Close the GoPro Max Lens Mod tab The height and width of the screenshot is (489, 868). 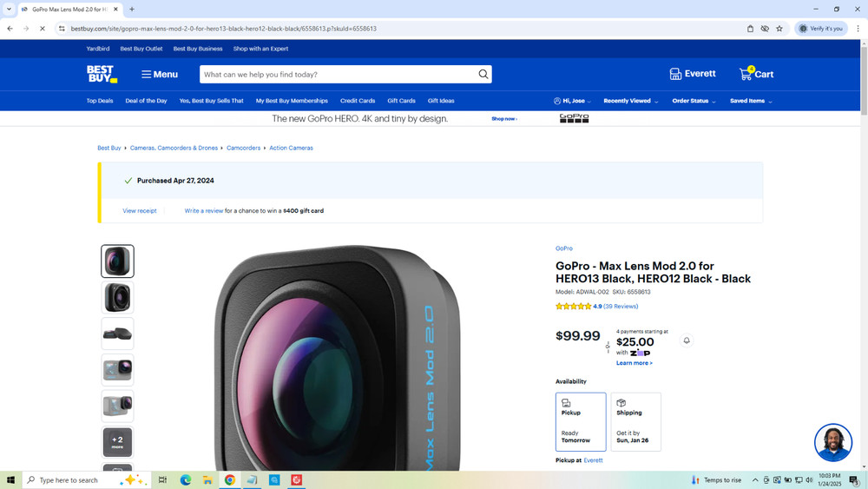(x=115, y=10)
